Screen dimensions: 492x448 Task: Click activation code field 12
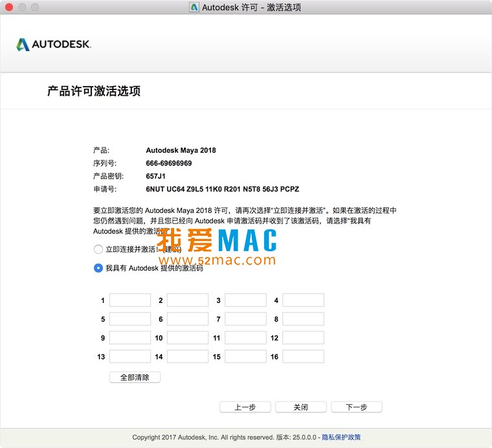304,338
